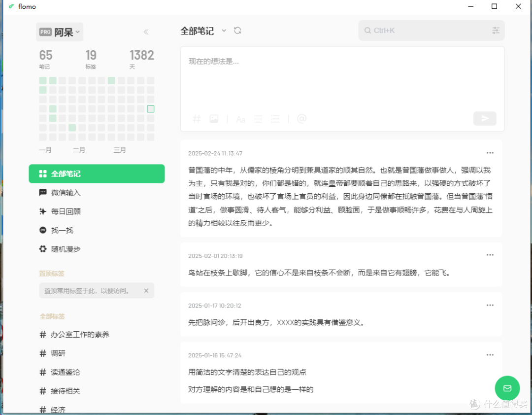532x415 pixels.
Task: Click timestamp 2025-02-01 20:13:19
Action: coord(215,256)
